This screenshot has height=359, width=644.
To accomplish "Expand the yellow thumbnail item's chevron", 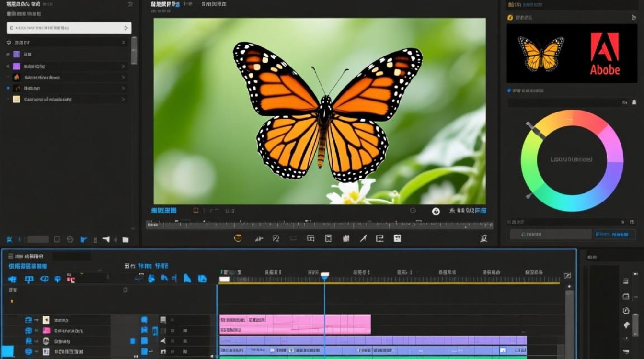I will [123, 100].
